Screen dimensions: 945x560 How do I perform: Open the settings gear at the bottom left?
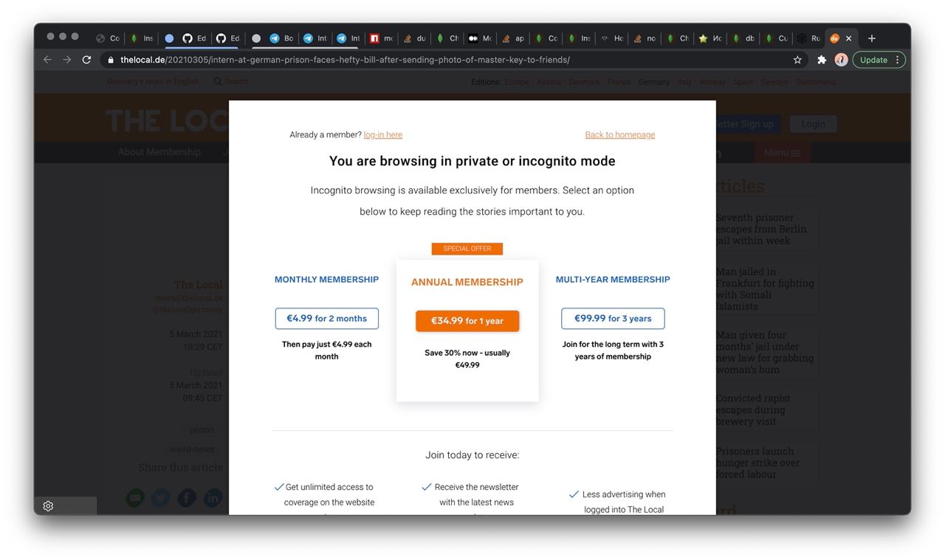48,506
